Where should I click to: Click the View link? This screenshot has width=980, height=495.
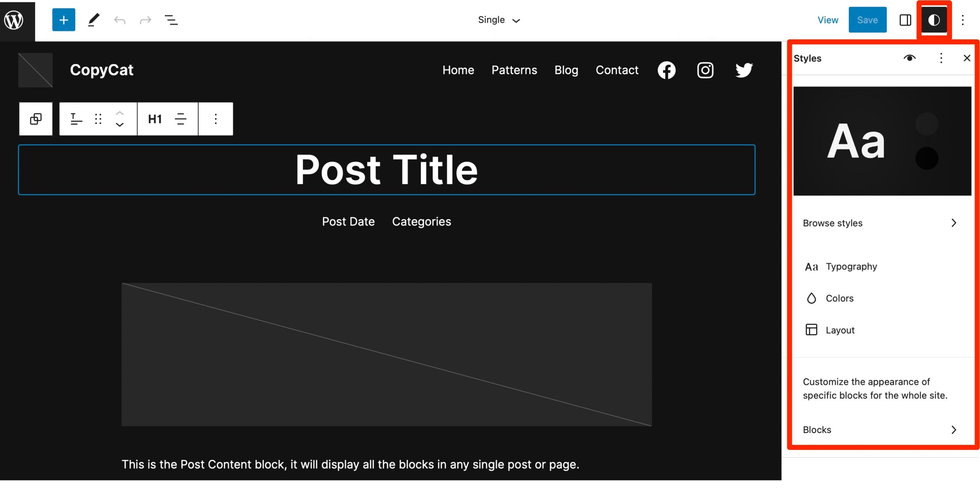(828, 20)
